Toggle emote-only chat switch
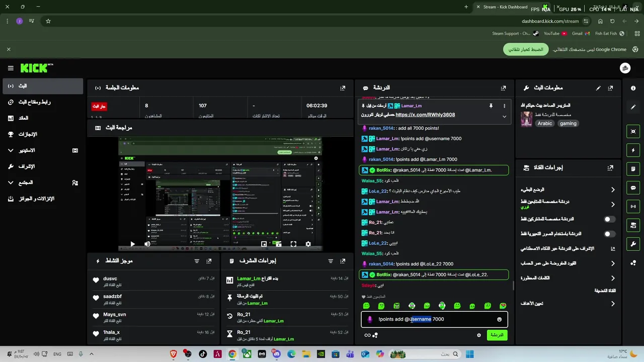This screenshot has width=644, height=362. click(x=609, y=234)
